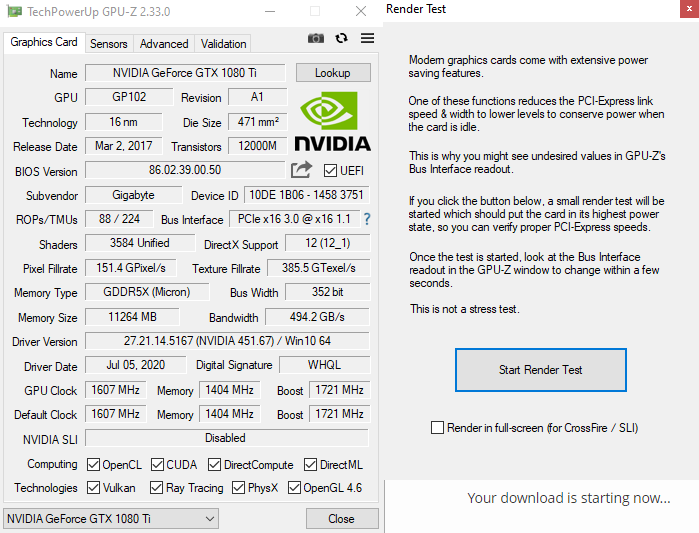The width and height of the screenshot is (699, 533).
Task: Click the ROPs/TMUs 88 / 224 field
Action: [x=119, y=219]
